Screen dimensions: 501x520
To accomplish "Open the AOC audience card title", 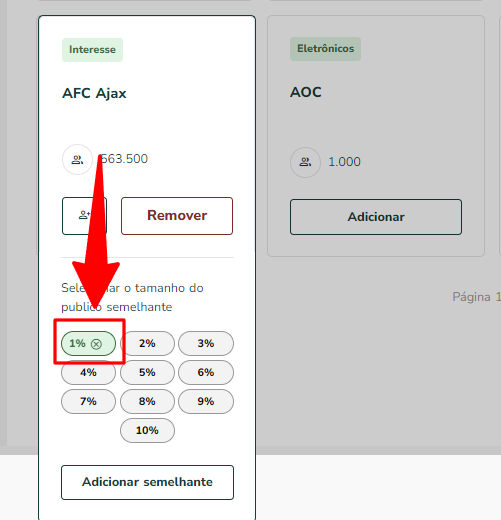I will pos(306,92).
